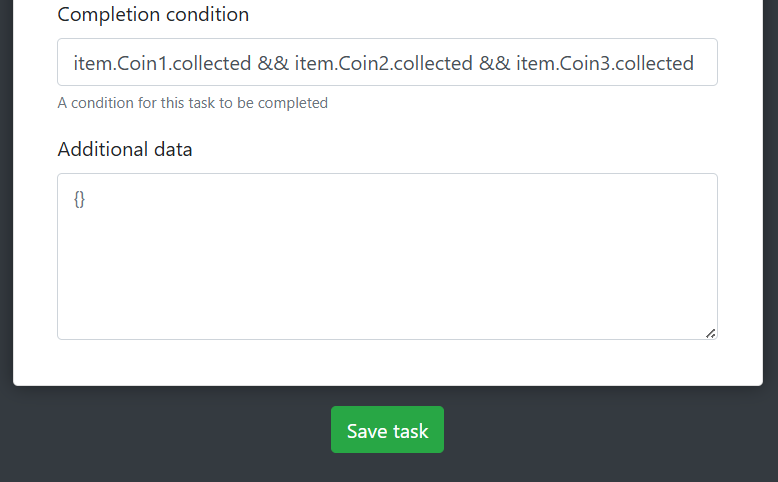Click the {} braces in Additional data
This screenshot has width=778, height=482.
[80, 199]
